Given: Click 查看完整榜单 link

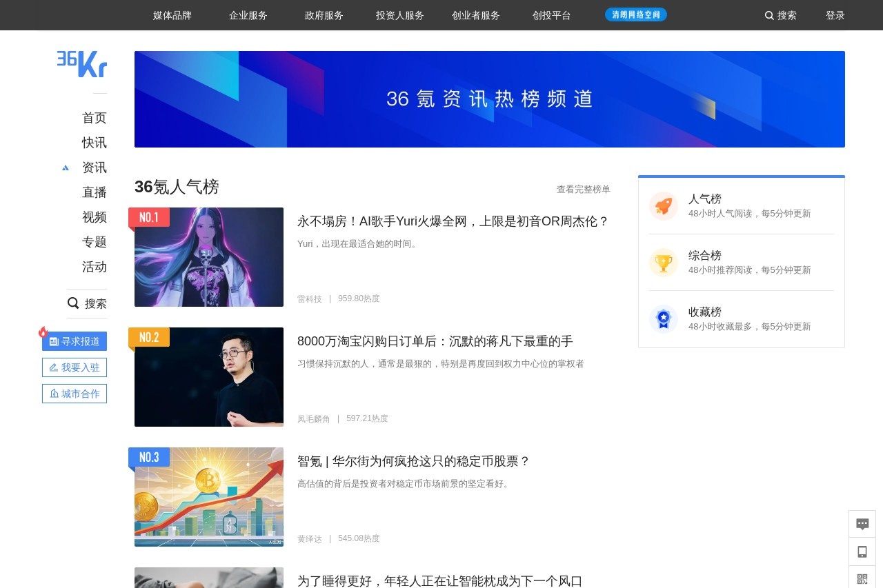Looking at the screenshot, I should [584, 189].
